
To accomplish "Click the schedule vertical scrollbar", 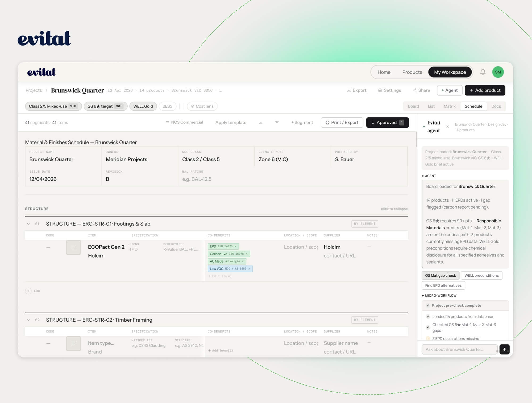I will (x=416, y=139).
